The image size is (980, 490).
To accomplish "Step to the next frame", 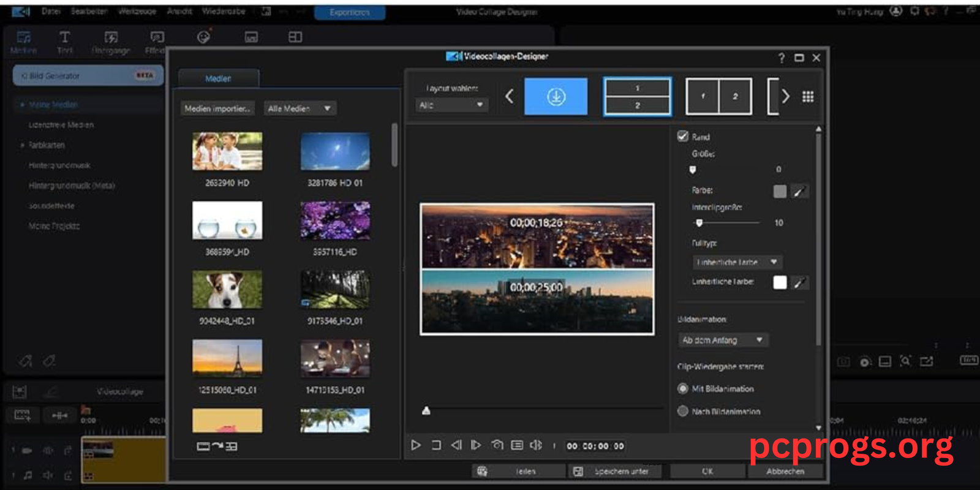I will coord(476,445).
